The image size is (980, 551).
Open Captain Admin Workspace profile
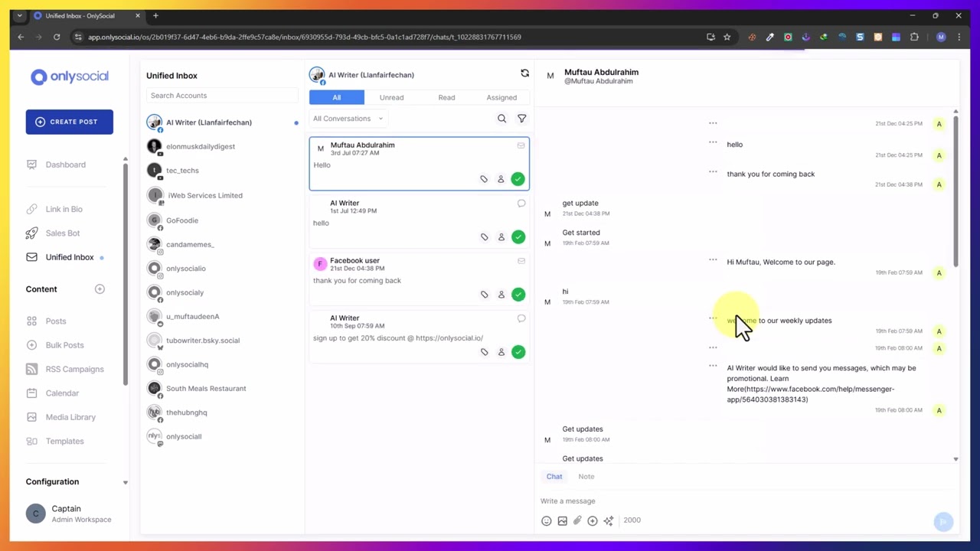69,514
